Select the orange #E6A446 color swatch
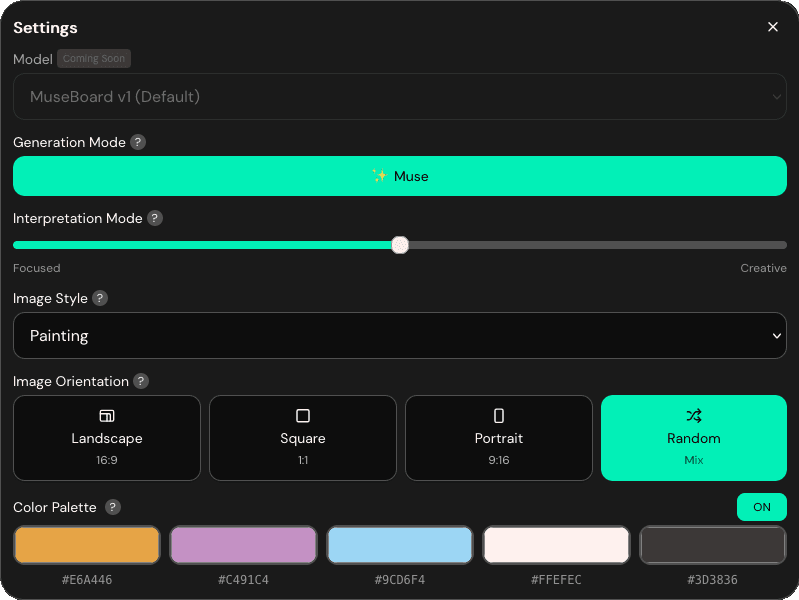This screenshot has width=799, height=600. [87, 545]
